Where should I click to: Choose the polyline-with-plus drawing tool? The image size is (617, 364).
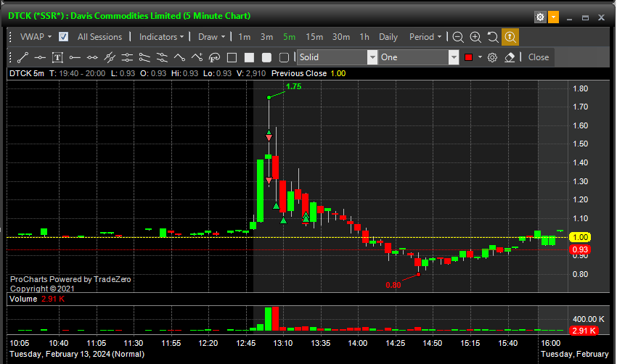click(x=197, y=57)
